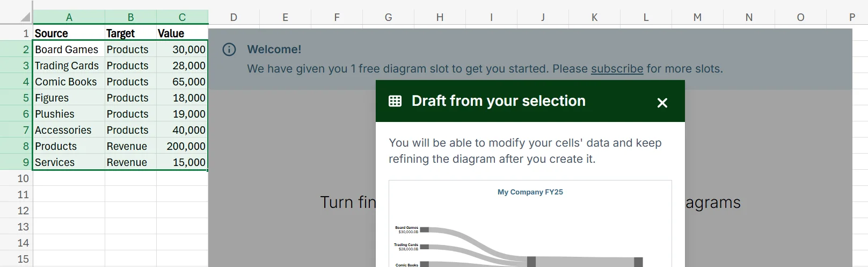Select column E header
Viewport: 868px width, 267px height.
pos(285,17)
